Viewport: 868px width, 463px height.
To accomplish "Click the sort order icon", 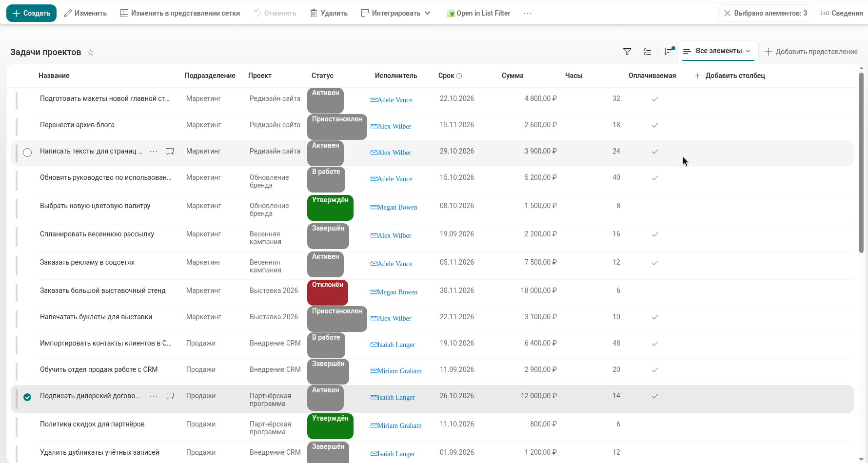I will pos(668,52).
